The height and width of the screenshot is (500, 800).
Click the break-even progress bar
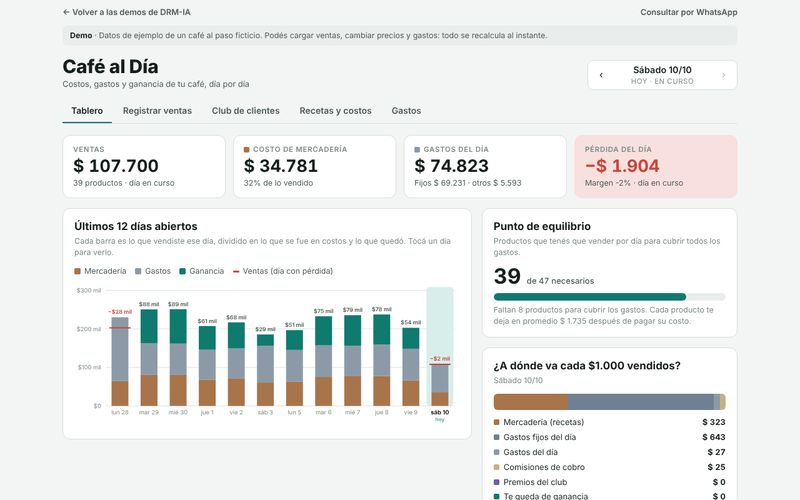tap(609, 297)
